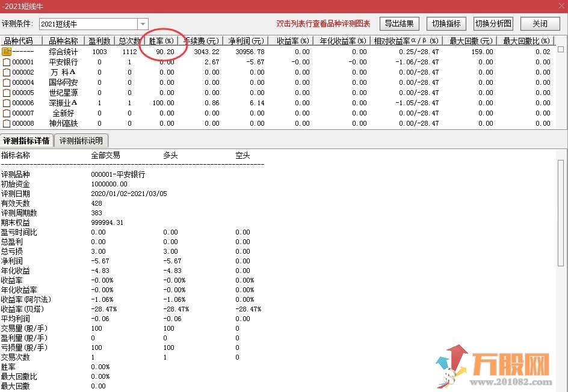The image size is (568, 392).
Task: Select the 世纪星源 row
Action: point(277,93)
